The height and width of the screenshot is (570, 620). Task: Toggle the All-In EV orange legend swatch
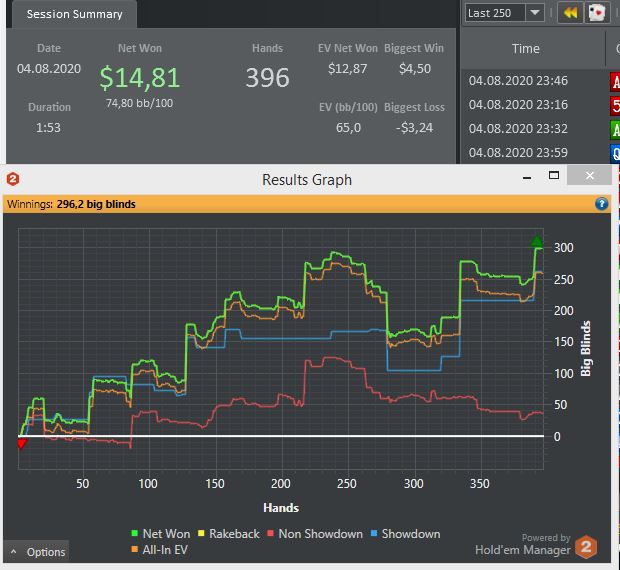click(x=134, y=549)
